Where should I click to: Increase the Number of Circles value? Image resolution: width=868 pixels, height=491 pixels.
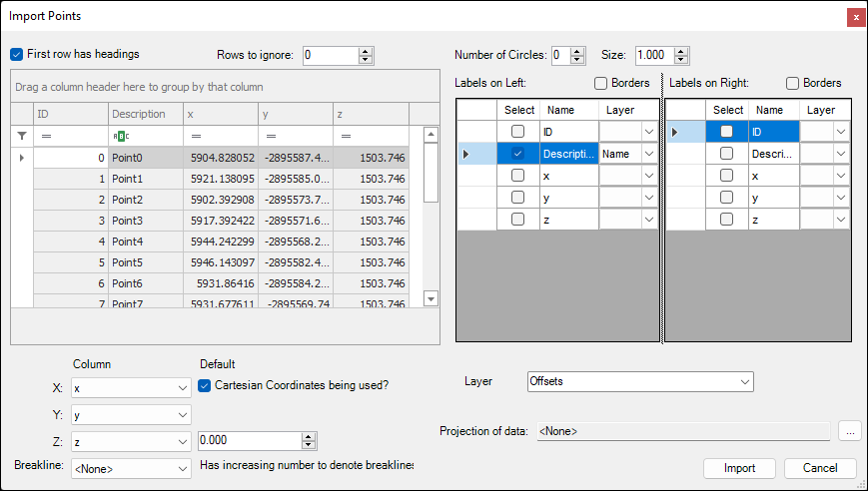click(x=579, y=51)
